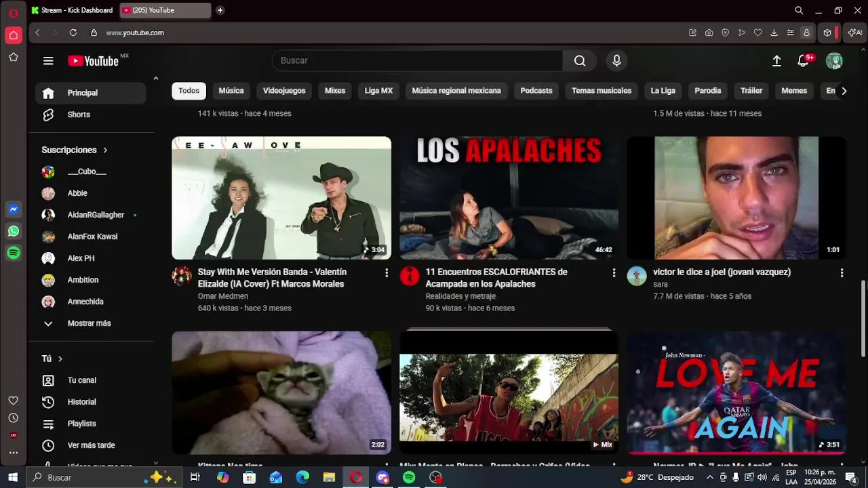The height and width of the screenshot is (488, 868).
Task: Open options for Stay With Me video
Action: 387,272
